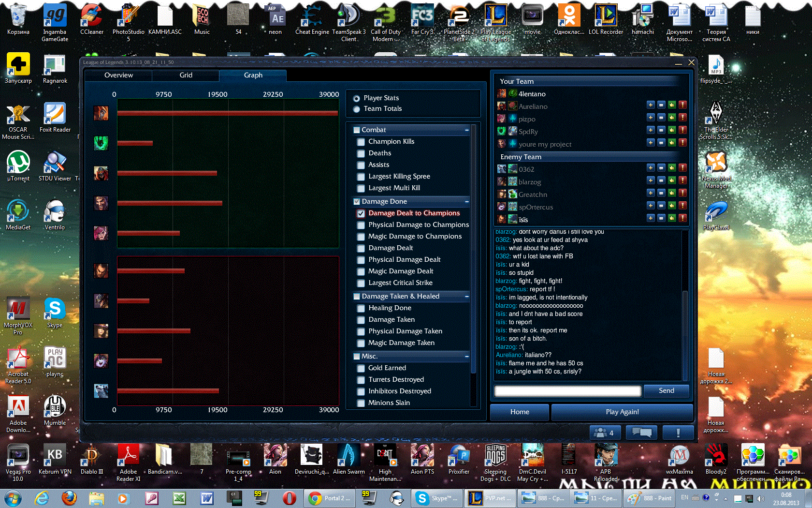Viewport: 812px width, 508px height.
Task: Add Aureliano as a friend
Action: coord(651,105)
